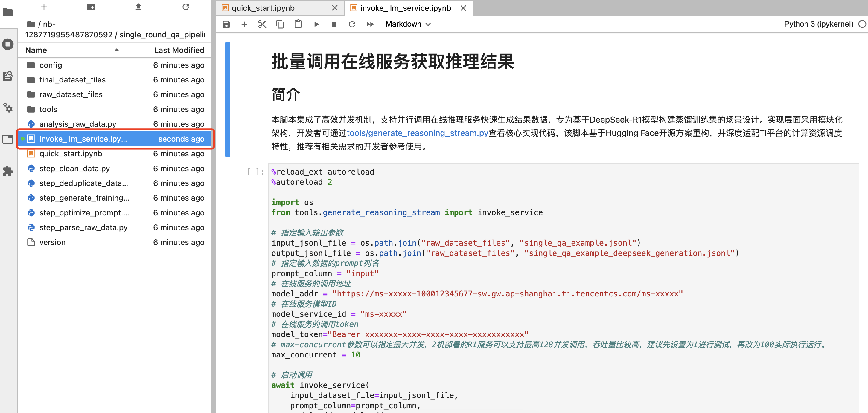Open the Open Tabs sidebar panel

(8, 139)
